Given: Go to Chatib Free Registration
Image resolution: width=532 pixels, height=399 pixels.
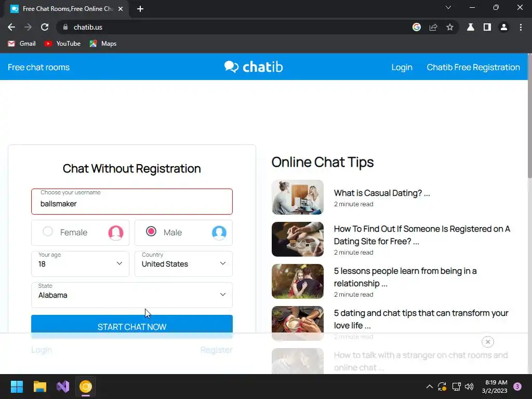Looking at the screenshot, I should click(x=473, y=67).
